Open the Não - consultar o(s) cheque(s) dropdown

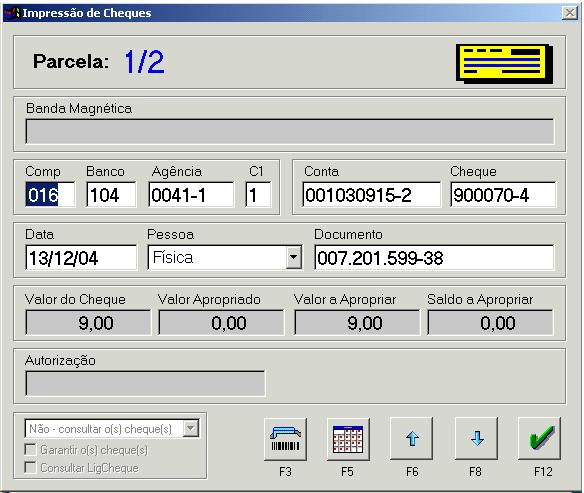coord(112,429)
